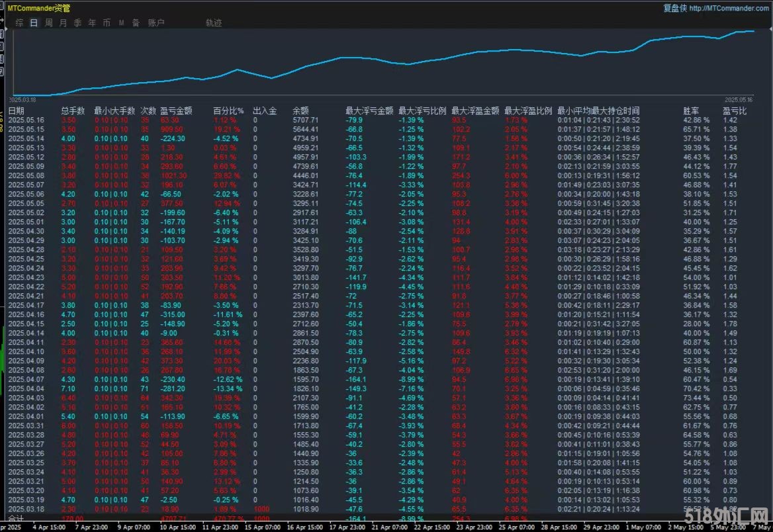Viewport: 773px width, 532px height.
Task: Switch to the 年 yearly tab
Action: click(92, 22)
